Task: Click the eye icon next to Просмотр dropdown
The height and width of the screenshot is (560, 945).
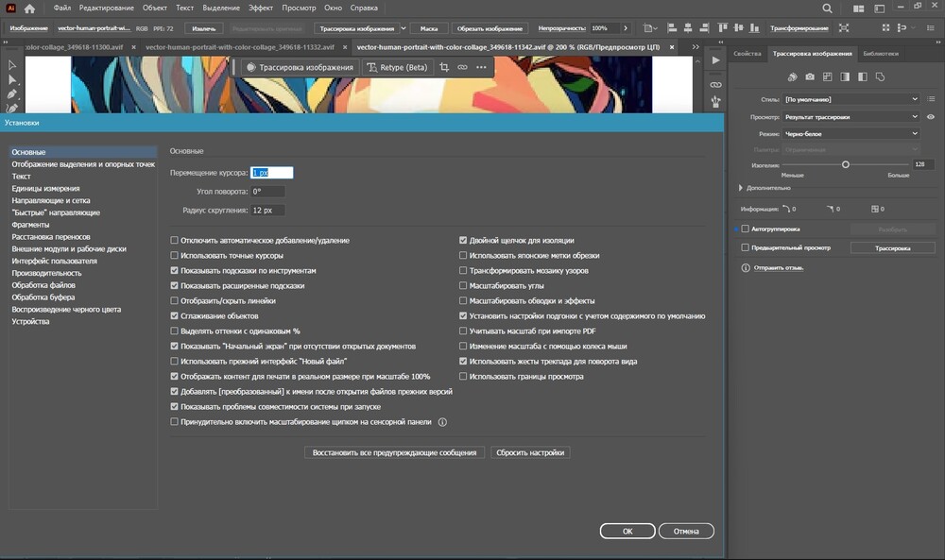Action: pyautogui.click(x=931, y=117)
